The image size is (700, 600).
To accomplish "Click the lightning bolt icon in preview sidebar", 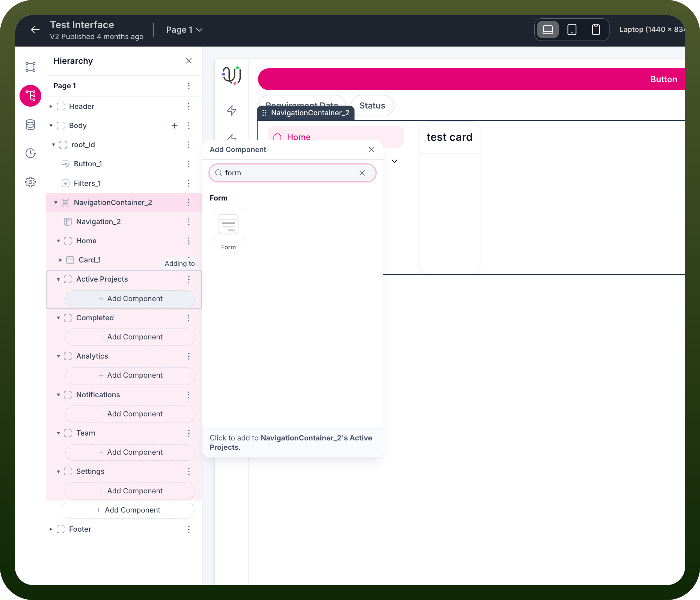I will [232, 110].
